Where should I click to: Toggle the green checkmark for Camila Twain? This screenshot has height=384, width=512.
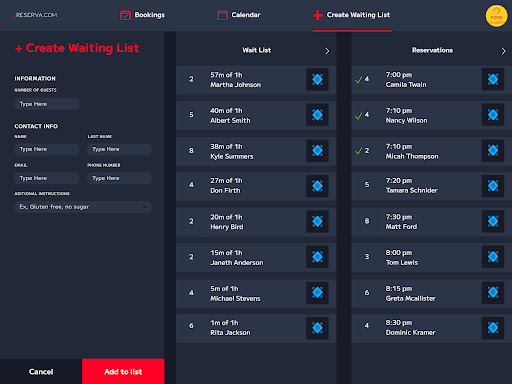359,80
